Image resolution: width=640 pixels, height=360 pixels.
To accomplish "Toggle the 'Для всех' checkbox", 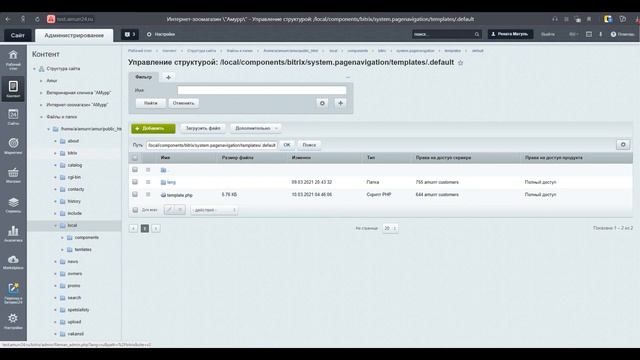I will [x=135, y=210].
